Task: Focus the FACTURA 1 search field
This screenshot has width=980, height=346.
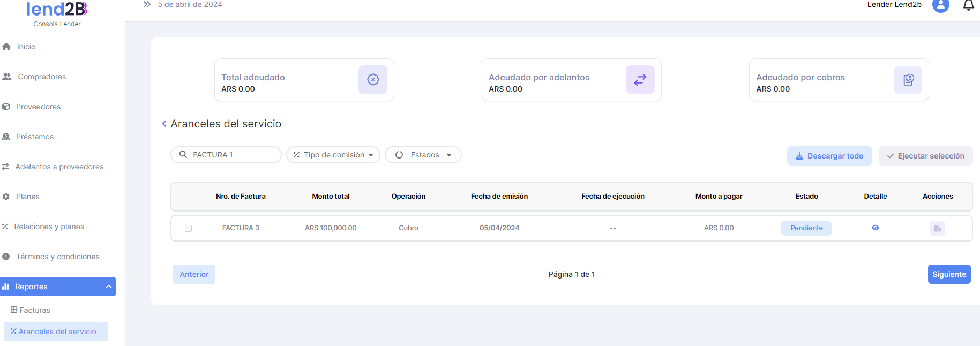Action: pyautogui.click(x=231, y=155)
